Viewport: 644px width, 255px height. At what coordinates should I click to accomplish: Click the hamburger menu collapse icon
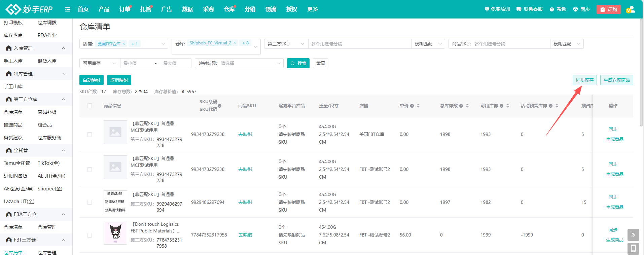tap(68, 9)
